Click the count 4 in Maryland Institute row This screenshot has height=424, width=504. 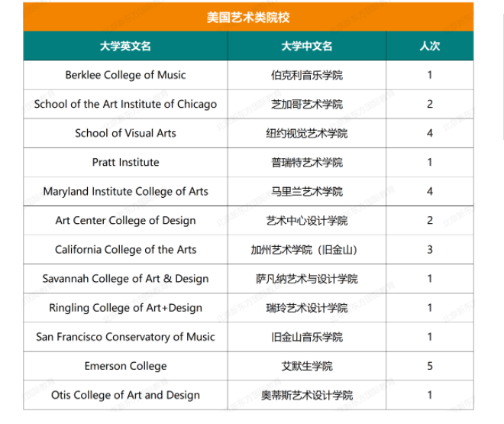click(x=430, y=192)
